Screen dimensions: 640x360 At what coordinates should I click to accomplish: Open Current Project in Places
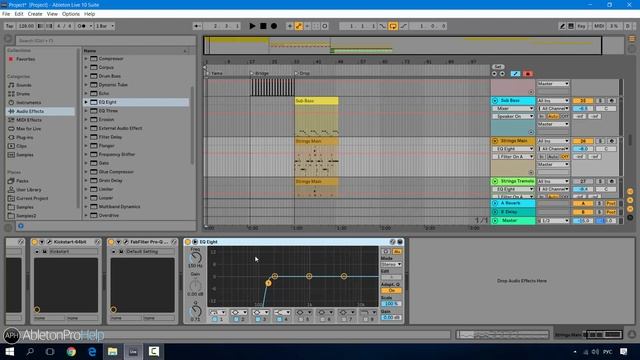(32, 198)
